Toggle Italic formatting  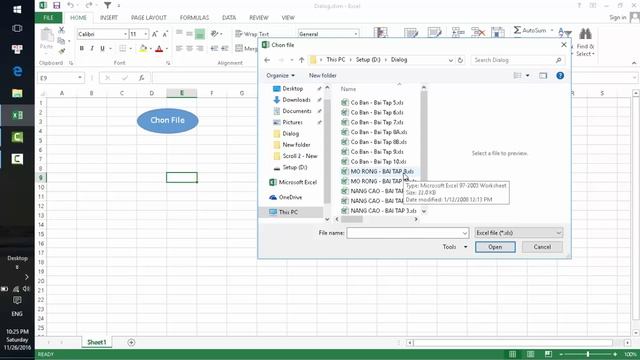[x=92, y=49]
